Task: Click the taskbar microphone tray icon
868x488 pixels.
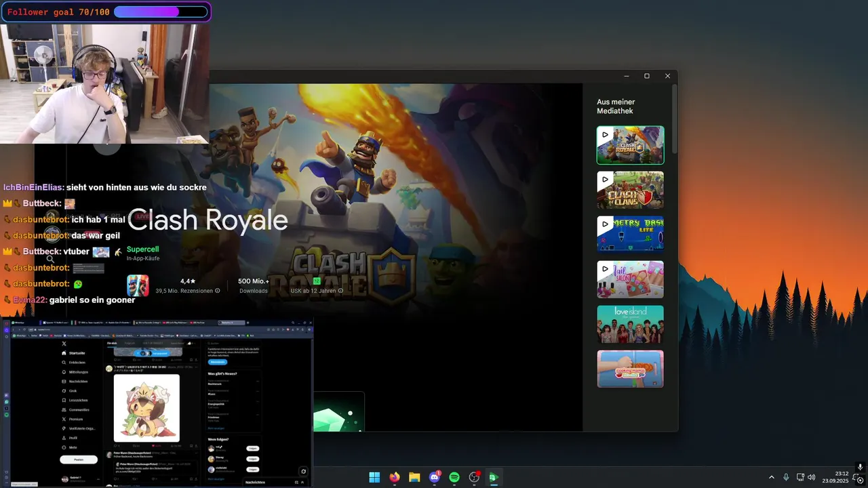Action: click(x=786, y=477)
